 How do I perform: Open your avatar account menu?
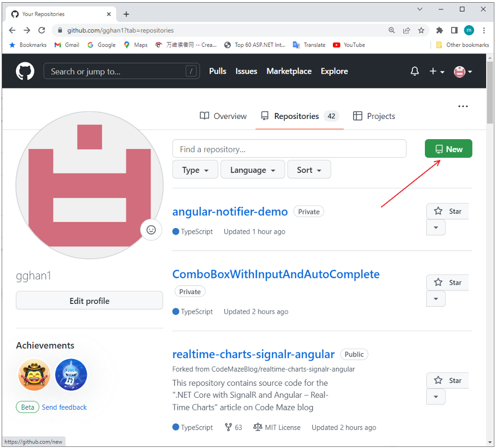pyautogui.click(x=459, y=71)
